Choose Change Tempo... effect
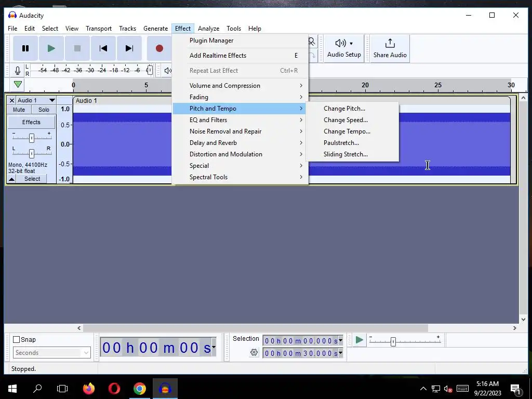532x399 pixels. point(353,131)
